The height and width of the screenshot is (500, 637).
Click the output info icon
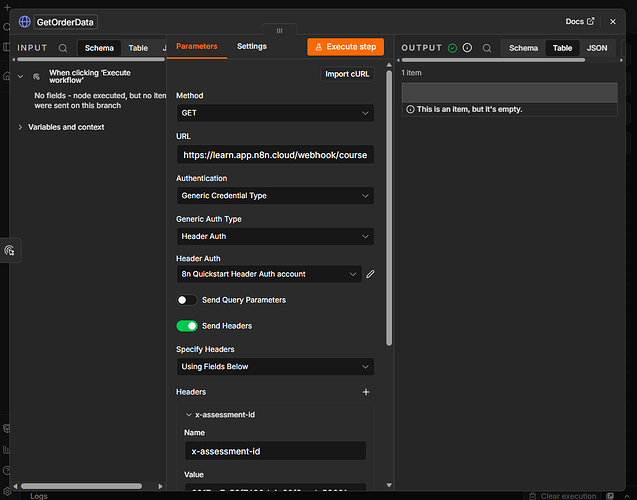[467, 48]
